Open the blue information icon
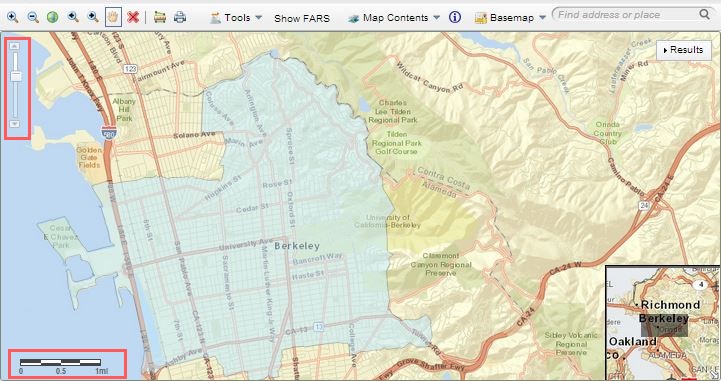721x381 pixels. coord(455,17)
